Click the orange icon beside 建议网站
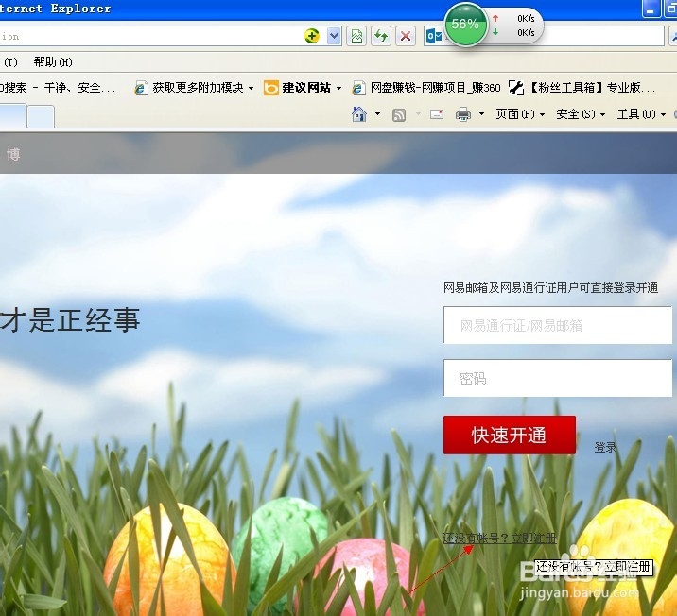 pyautogui.click(x=270, y=89)
